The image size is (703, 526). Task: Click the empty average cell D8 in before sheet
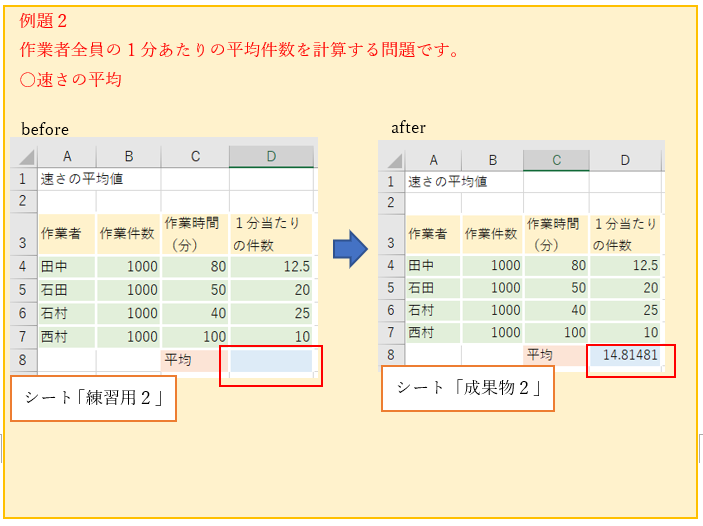tap(271, 360)
